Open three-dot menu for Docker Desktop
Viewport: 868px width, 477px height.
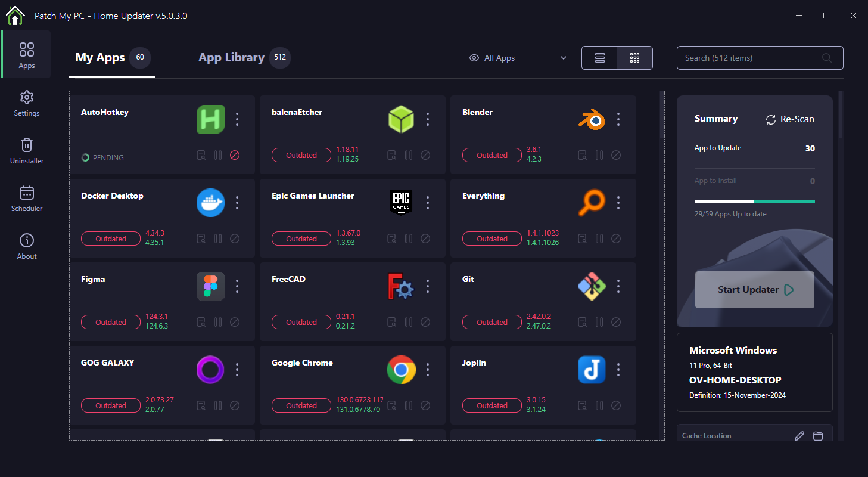pos(237,203)
